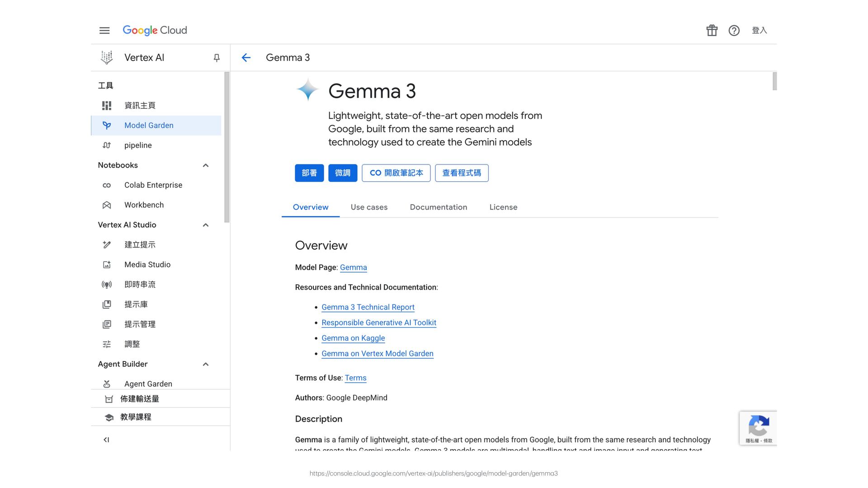Click the 即時串流 broadcast icon

point(107,285)
